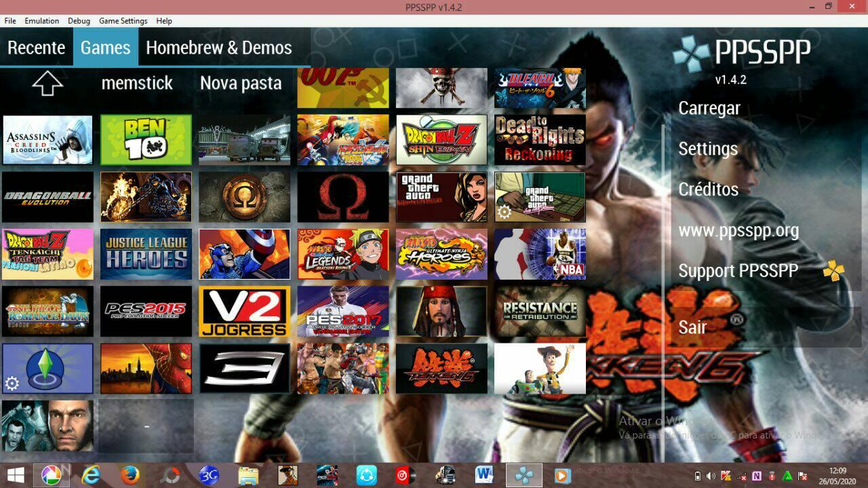Open the File menu
868x488 pixels.
coord(10,21)
